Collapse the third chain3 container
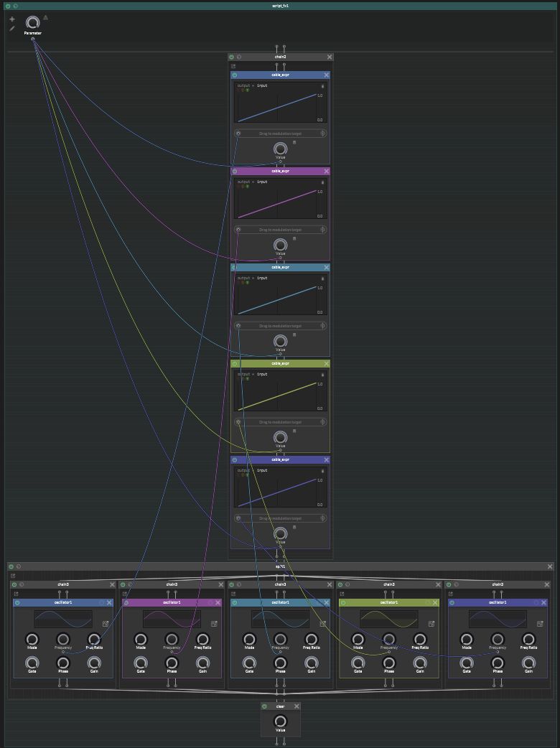 pyautogui.click(x=239, y=584)
